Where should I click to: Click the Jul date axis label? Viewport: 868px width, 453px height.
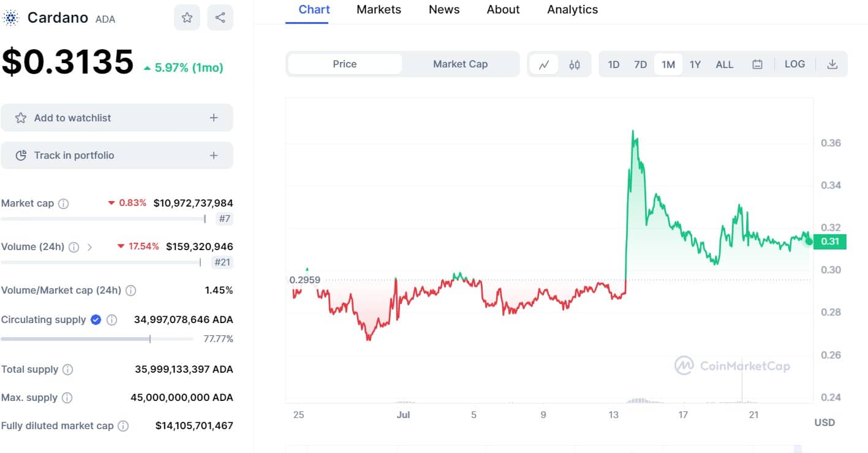coord(403,415)
